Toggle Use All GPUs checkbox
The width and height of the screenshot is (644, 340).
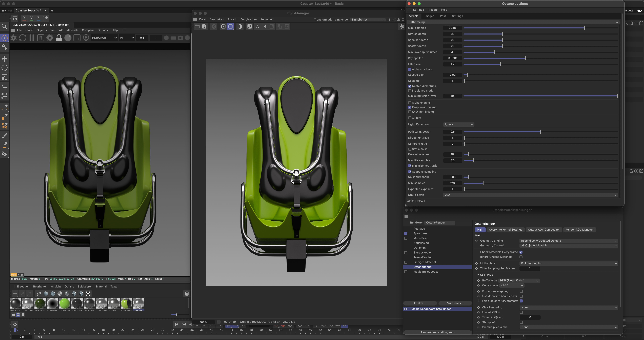521,312
